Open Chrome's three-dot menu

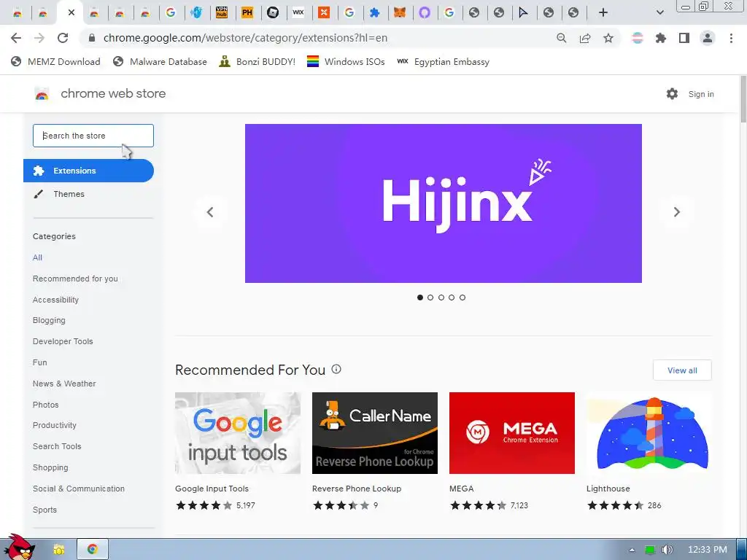click(731, 38)
